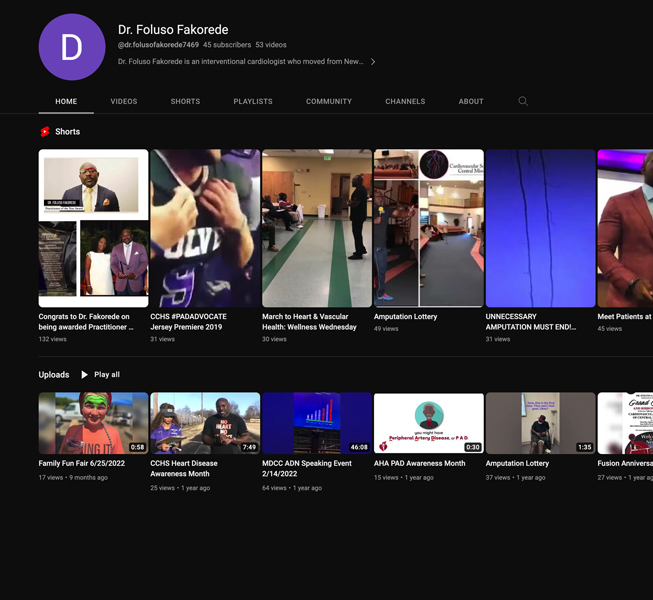Screen dimensions: 653x600
Task: Open the ABOUT tab
Action: [x=471, y=101]
